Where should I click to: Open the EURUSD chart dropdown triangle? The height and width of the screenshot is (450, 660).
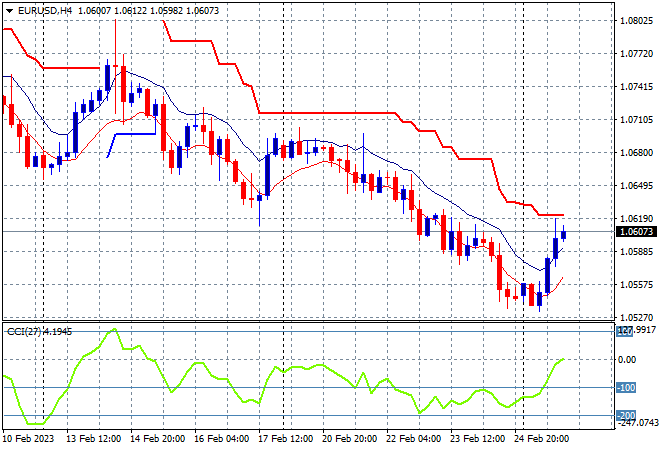click(x=9, y=11)
